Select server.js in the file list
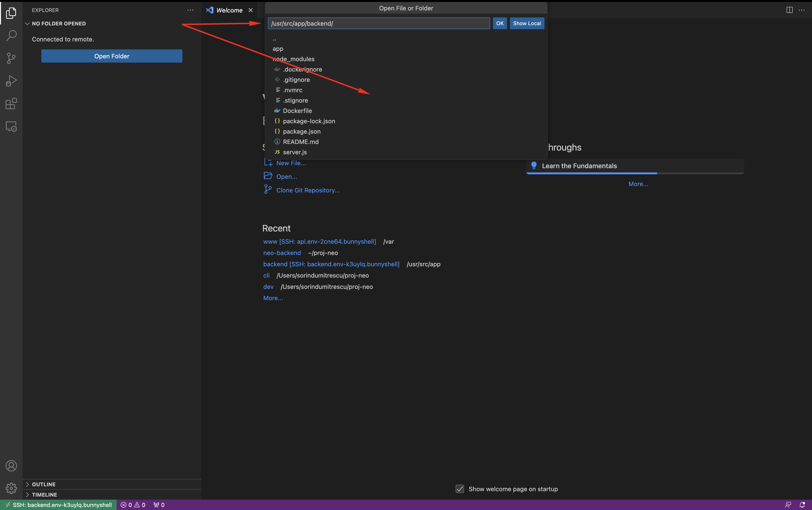This screenshot has width=812, height=510. point(295,152)
